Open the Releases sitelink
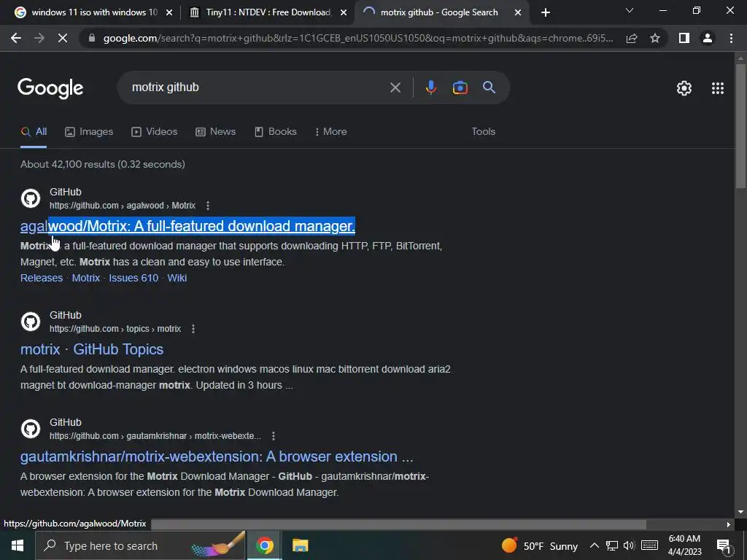The width and height of the screenshot is (747, 560). [x=42, y=278]
